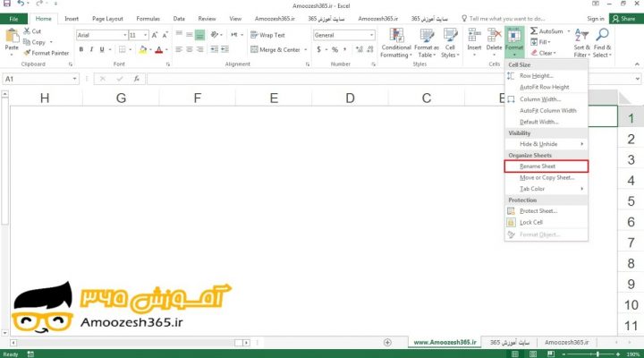Screen dimensions: 644x358
Task: Click Merge & Center
Action: (275, 50)
